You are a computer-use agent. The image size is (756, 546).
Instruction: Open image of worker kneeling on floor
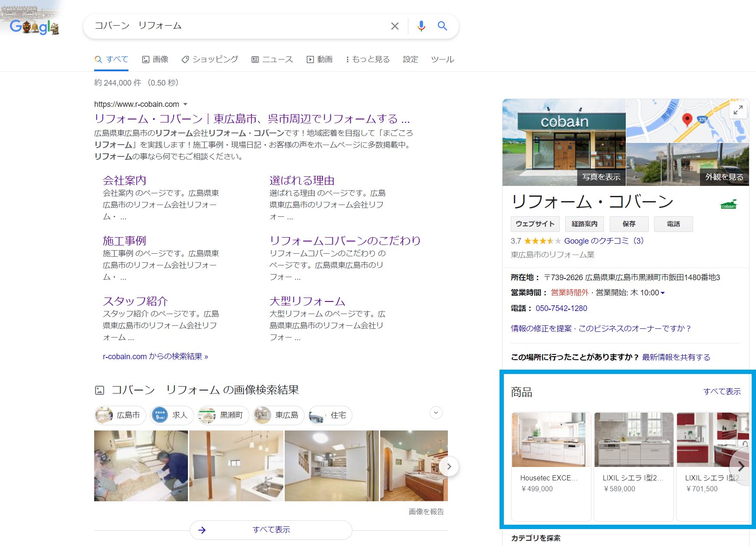pyautogui.click(x=141, y=466)
